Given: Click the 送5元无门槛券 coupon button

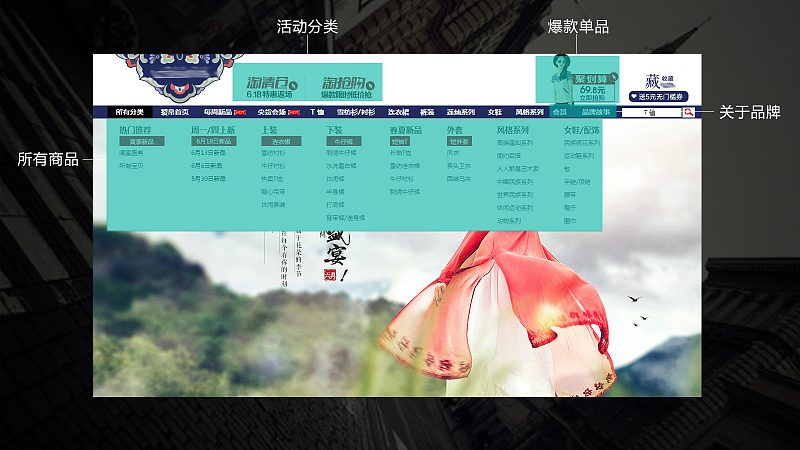Looking at the screenshot, I should (x=661, y=96).
